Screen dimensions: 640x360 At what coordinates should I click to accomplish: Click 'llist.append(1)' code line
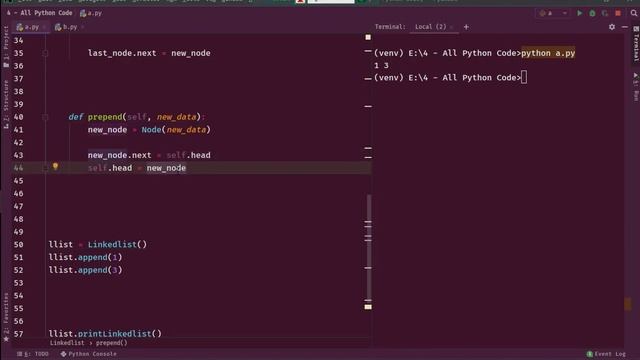85,257
